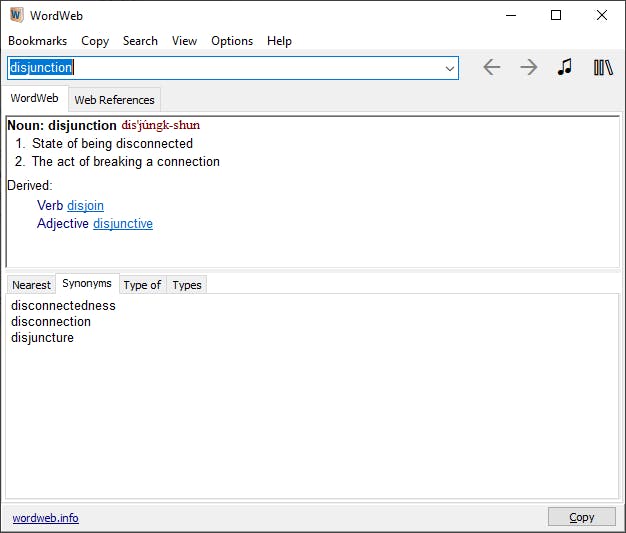The image size is (626, 533).
Task: Follow the disjunctive adjective link
Action: 123,224
